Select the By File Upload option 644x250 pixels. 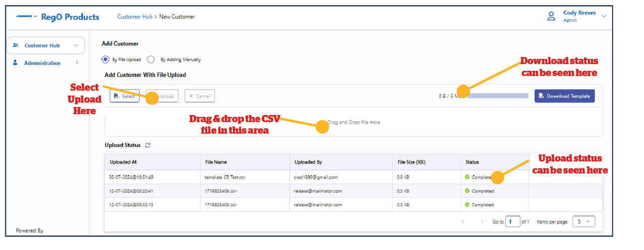coord(106,59)
